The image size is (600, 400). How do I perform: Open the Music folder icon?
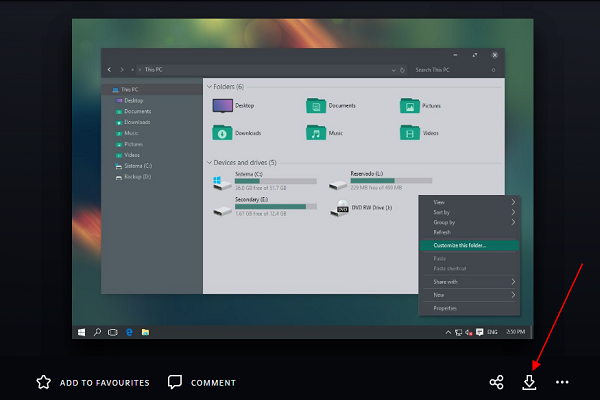[x=316, y=132]
